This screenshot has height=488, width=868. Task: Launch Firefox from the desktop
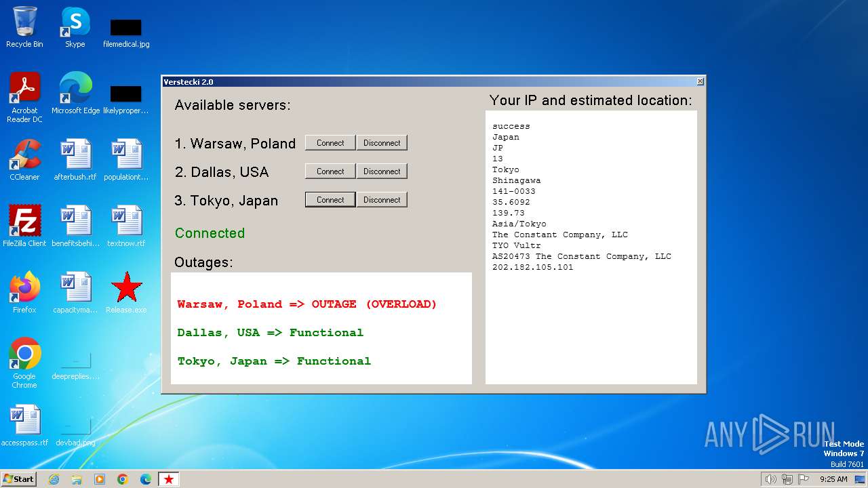(x=24, y=293)
